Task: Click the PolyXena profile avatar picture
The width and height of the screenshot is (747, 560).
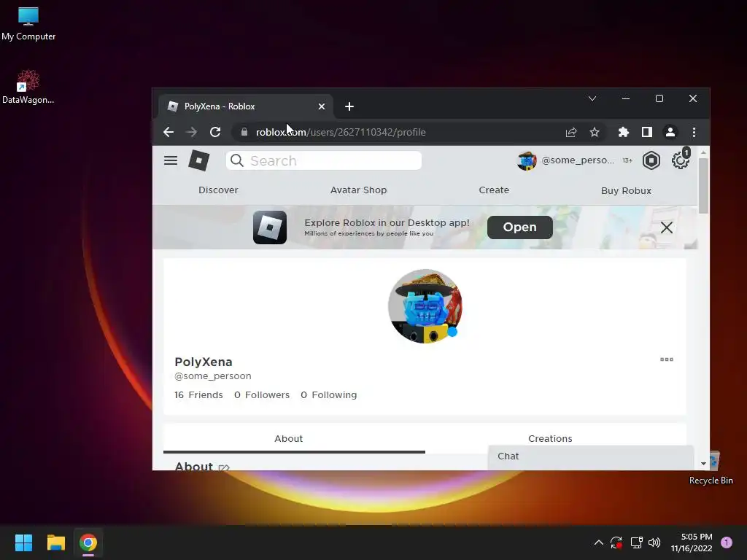Action: (x=425, y=306)
